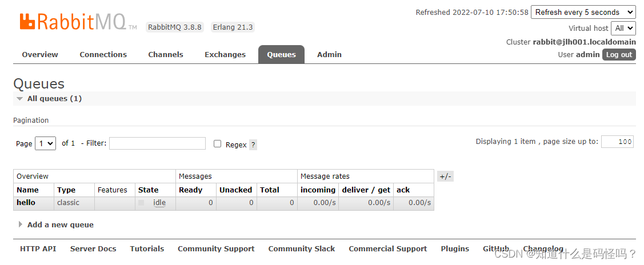
Task: Click the page size input field
Action: (x=617, y=142)
